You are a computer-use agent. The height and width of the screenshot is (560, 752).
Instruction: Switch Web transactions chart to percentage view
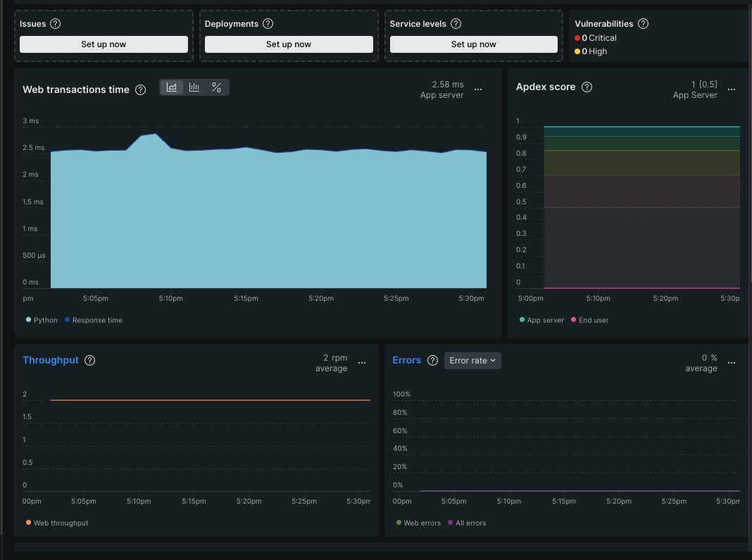pyautogui.click(x=217, y=87)
